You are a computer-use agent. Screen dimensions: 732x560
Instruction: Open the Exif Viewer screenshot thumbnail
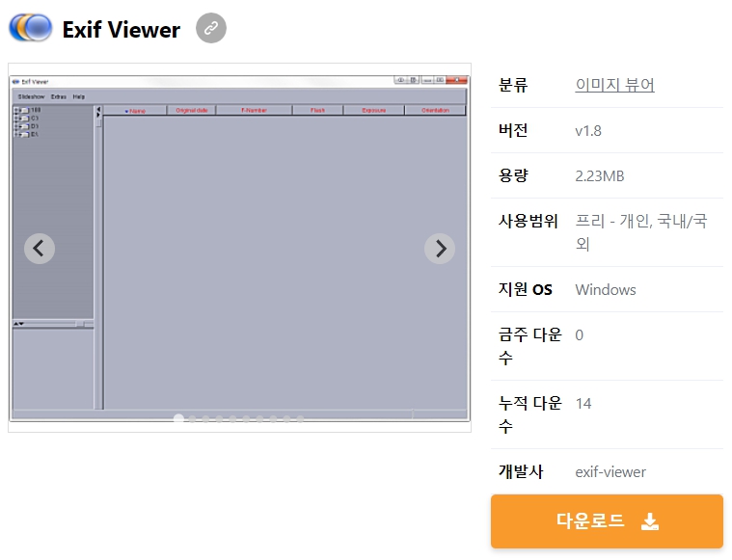239,248
